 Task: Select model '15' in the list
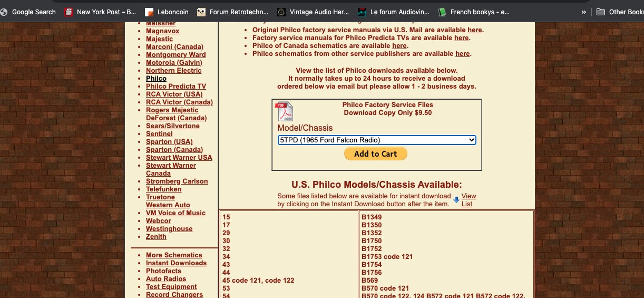click(226, 217)
